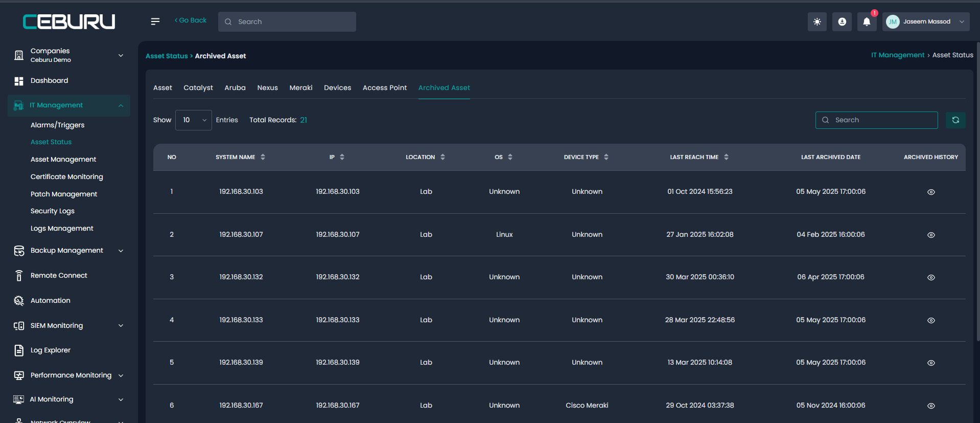Expand the AI Monitoring chevron
The width and height of the screenshot is (980, 423).
point(121,399)
